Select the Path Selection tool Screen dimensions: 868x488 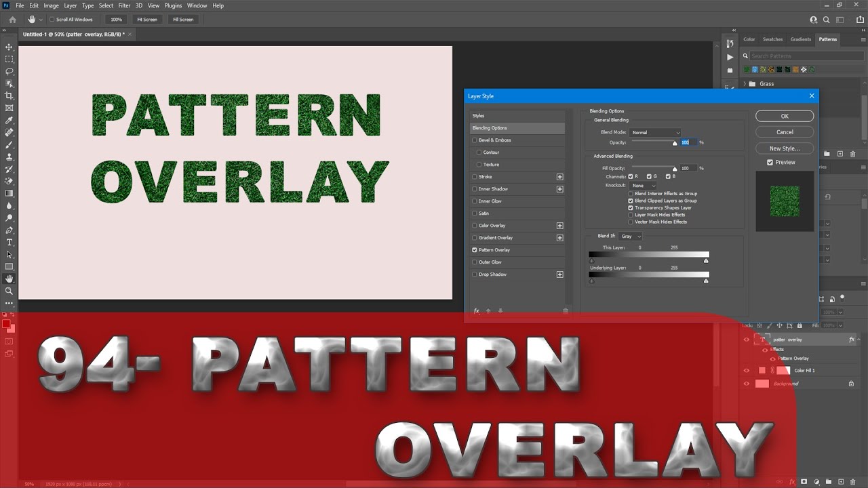point(9,254)
